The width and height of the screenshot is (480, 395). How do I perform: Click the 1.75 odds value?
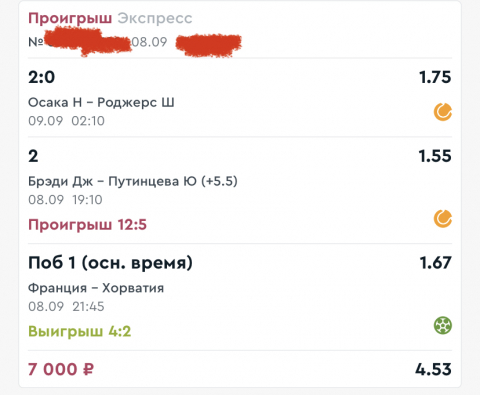[x=435, y=77]
